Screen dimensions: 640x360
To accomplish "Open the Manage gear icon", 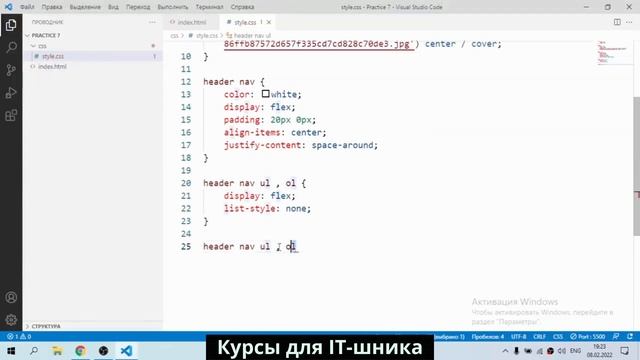I will 11,319.
